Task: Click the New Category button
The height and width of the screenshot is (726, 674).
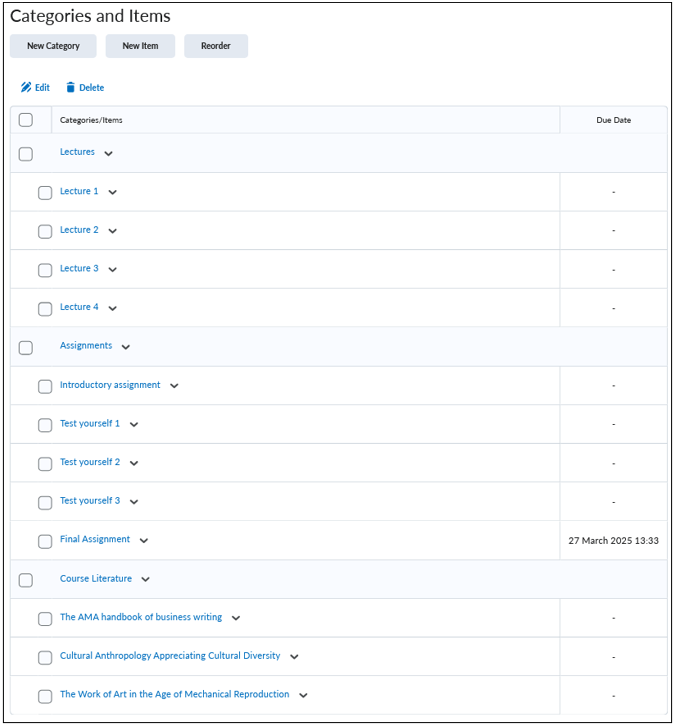Action: (x=53, y=46)
